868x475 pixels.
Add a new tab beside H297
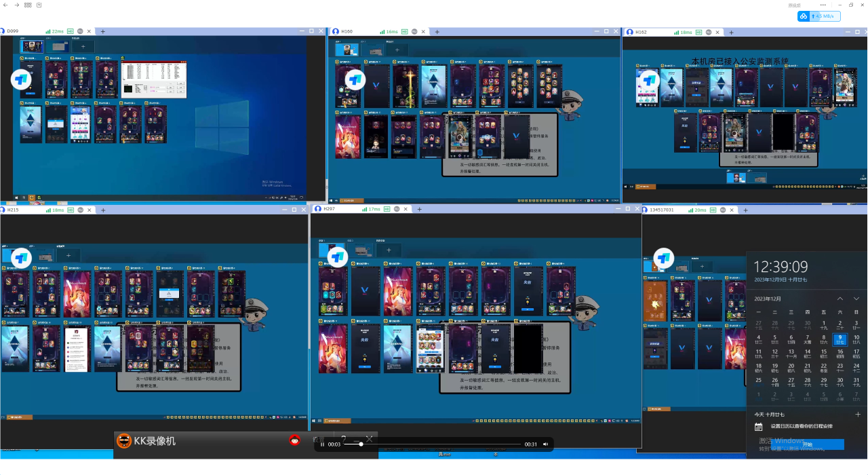[x=419, y=209]
